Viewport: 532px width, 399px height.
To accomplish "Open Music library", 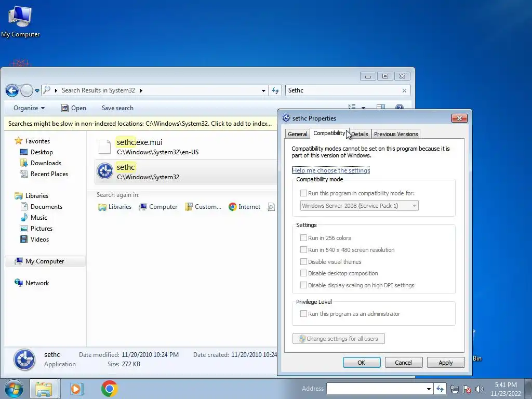I will [x=34, y=217].
